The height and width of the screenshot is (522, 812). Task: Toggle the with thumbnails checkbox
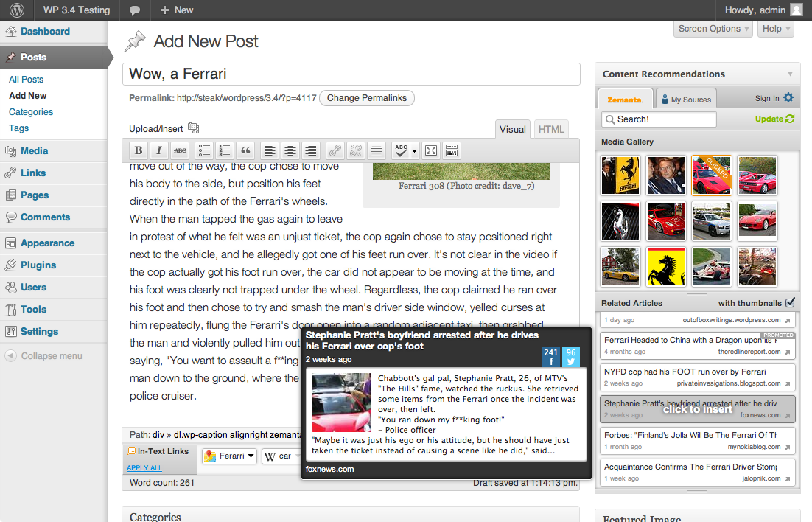pyautogui.click(x=790, y=303)
